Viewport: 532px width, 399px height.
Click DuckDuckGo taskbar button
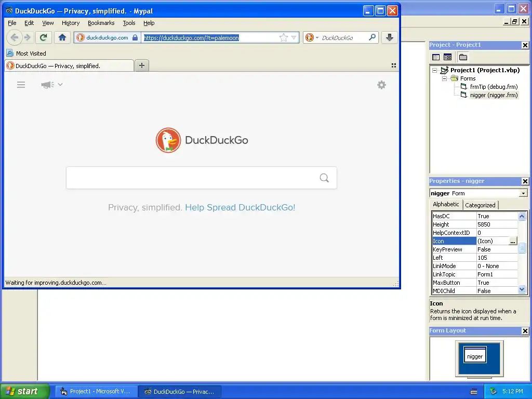(x=180, y=391)
